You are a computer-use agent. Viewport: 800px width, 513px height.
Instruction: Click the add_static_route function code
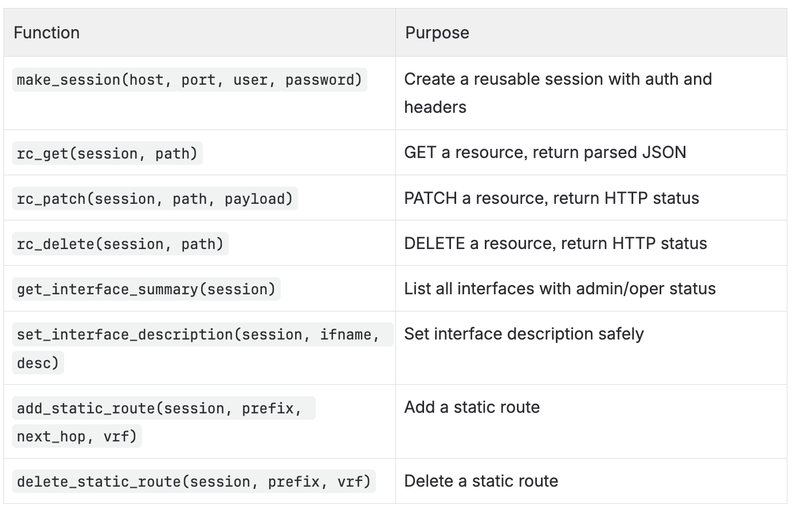pyautogui.click(x=163, y=422)
